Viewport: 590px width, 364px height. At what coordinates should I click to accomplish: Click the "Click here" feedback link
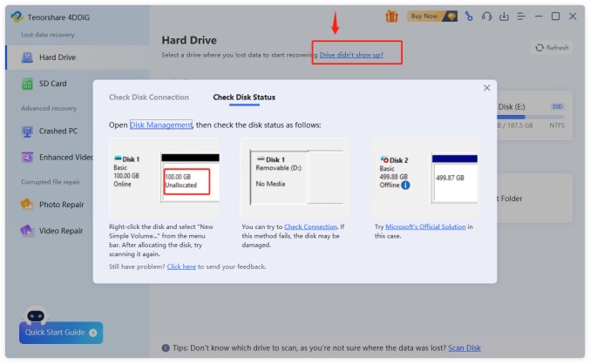click(181, 266)
